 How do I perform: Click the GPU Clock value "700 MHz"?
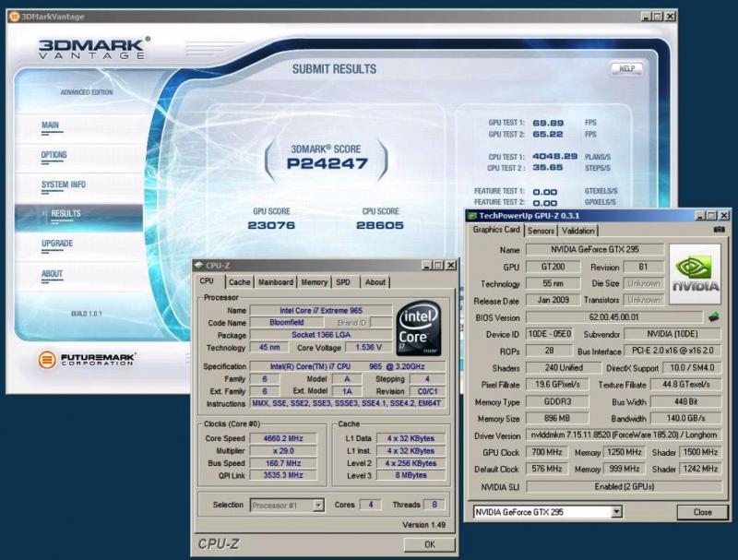tap(546, 452)
